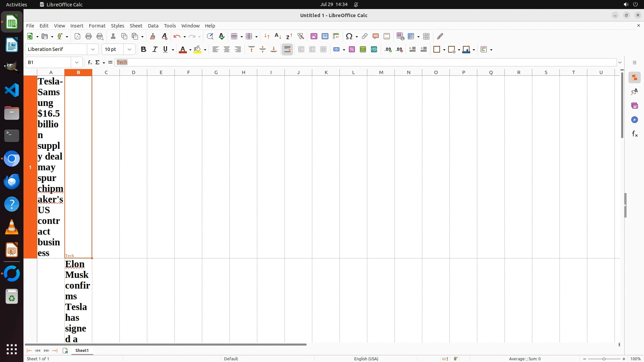Click the Insert Special Character omega icon

pyautogui.click(x=349, y=36)
